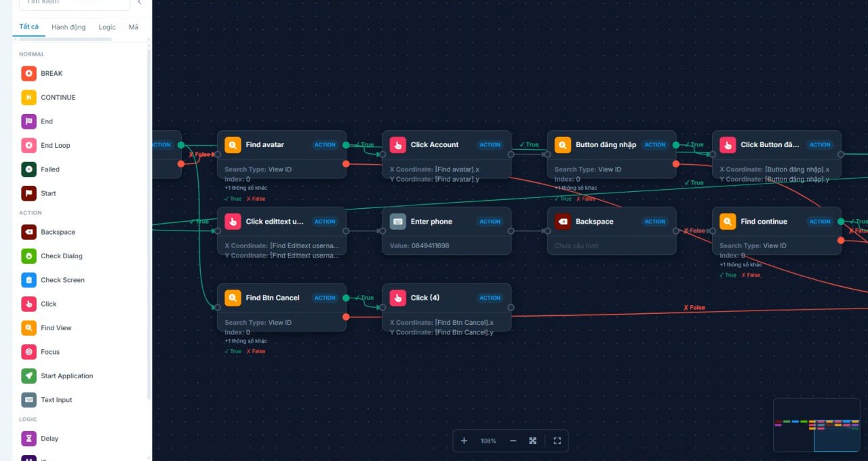This screenshot has width=868, height=461.
Task: Click the Button đăng nhập node's icon
Action: coord(562,145)
